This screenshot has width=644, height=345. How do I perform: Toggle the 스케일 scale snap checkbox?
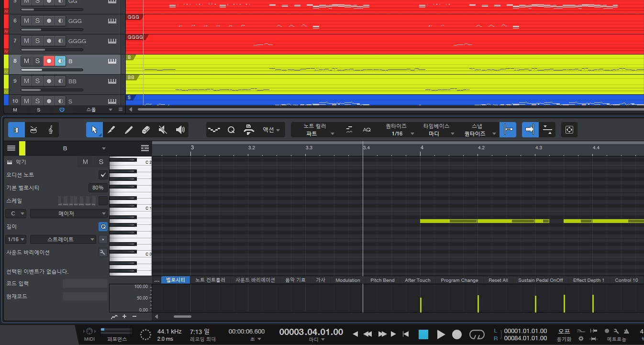pyautogui.click(x=103, y=200)
